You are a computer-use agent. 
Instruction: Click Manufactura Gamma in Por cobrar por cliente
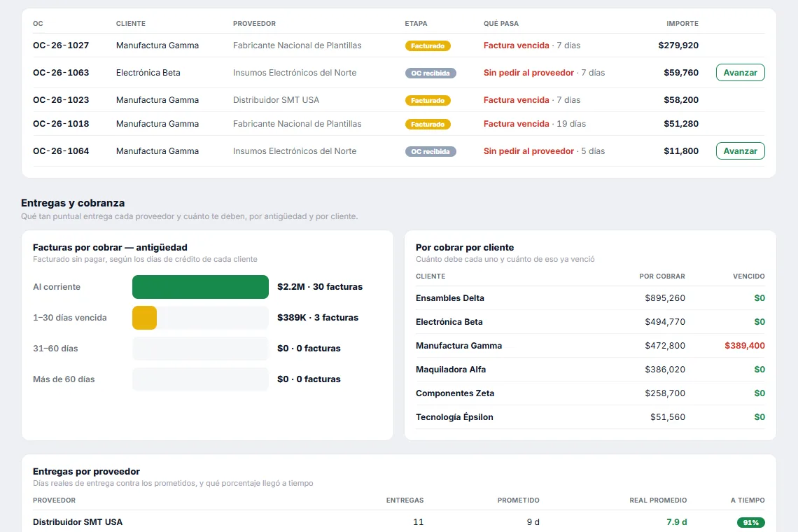coord(459,346)
